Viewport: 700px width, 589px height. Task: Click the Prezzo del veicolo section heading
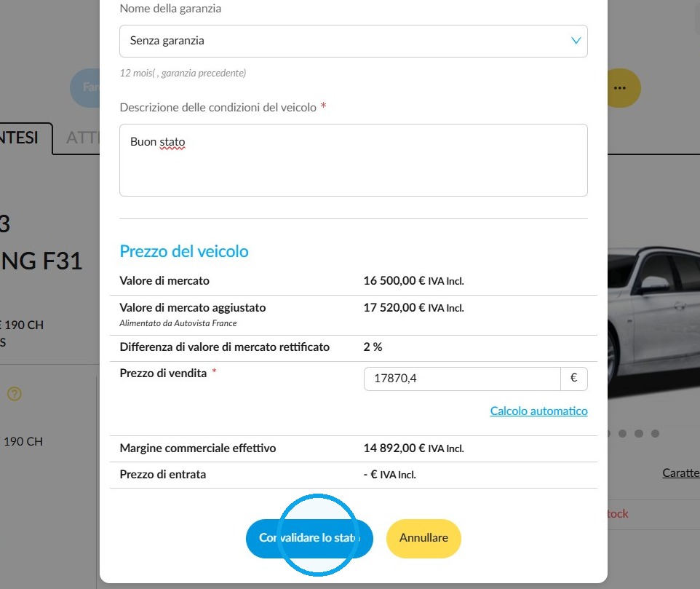coord(184,251)
